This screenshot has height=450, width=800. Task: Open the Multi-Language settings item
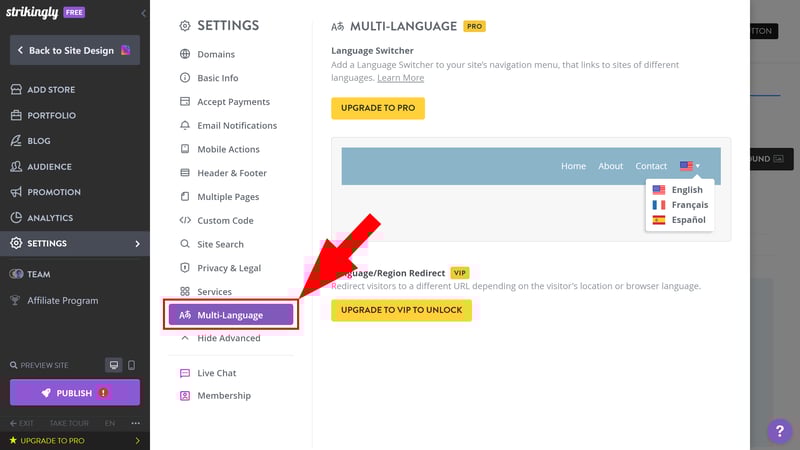click(x=231, y=315)
